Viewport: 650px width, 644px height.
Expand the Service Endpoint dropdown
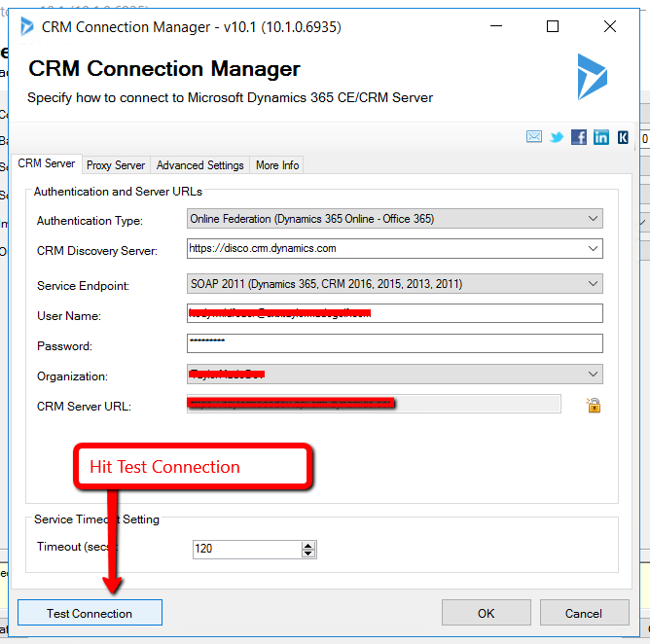(x=593, y=284)
